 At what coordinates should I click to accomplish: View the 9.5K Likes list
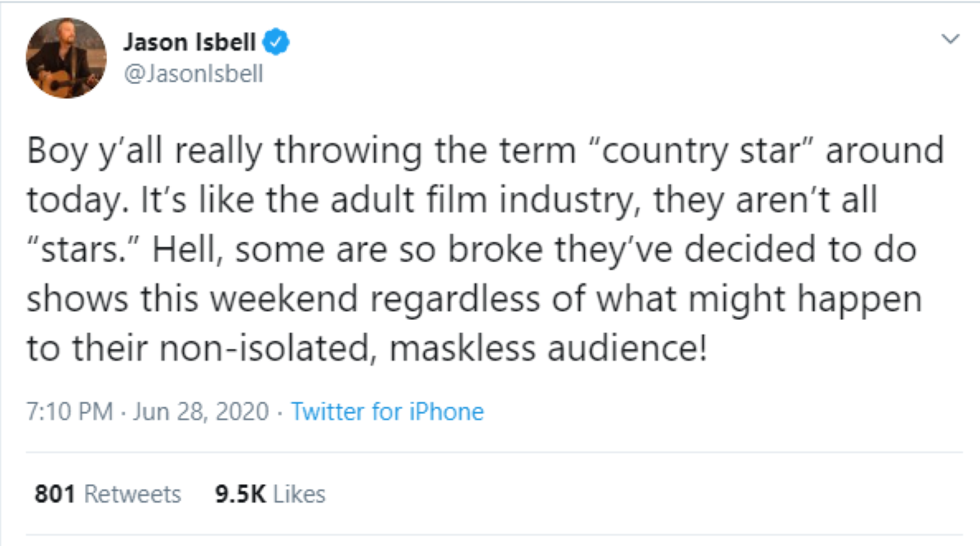point(269,494)
